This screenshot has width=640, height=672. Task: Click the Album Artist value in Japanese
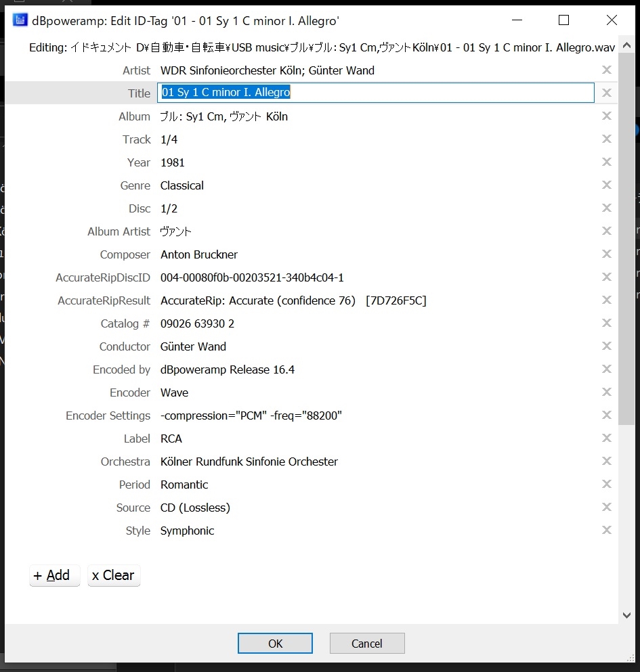point(175,232)
